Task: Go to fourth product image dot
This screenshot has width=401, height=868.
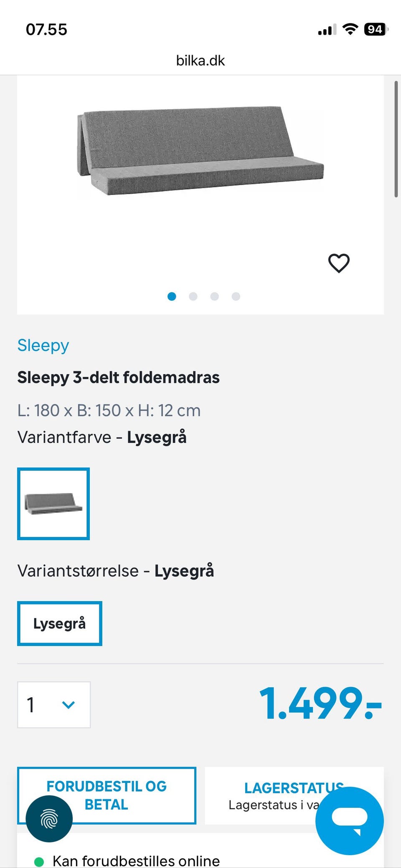Action: point(236,296)
